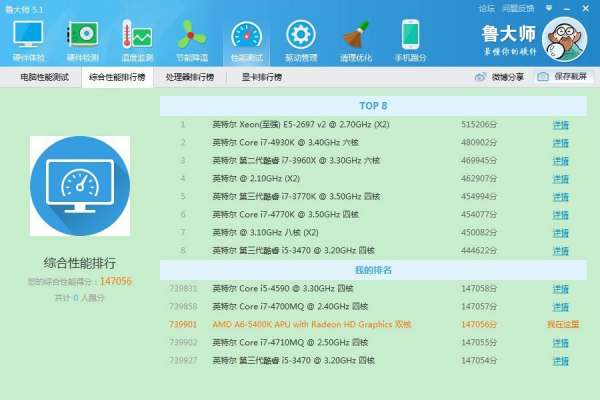View 详情 for Core i7-4700MQ row
The height and width of the screenshot is (400, 600).
click(561, 307)
